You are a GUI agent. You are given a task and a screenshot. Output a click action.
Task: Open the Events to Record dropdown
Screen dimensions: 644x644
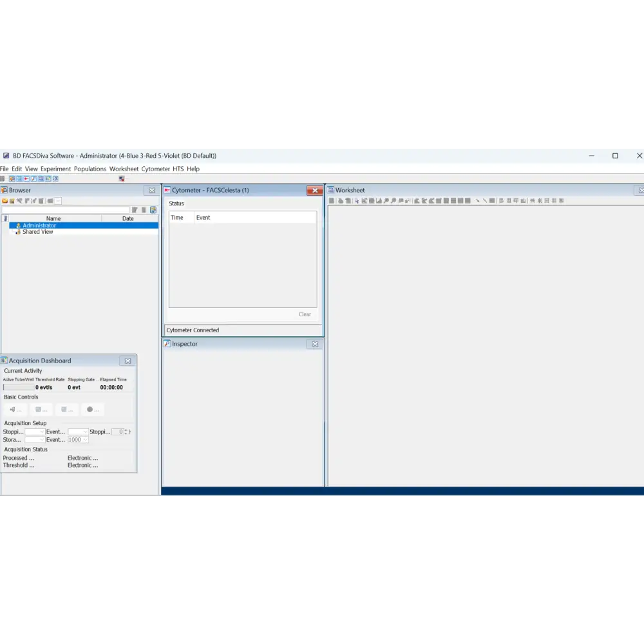(78, 431)
